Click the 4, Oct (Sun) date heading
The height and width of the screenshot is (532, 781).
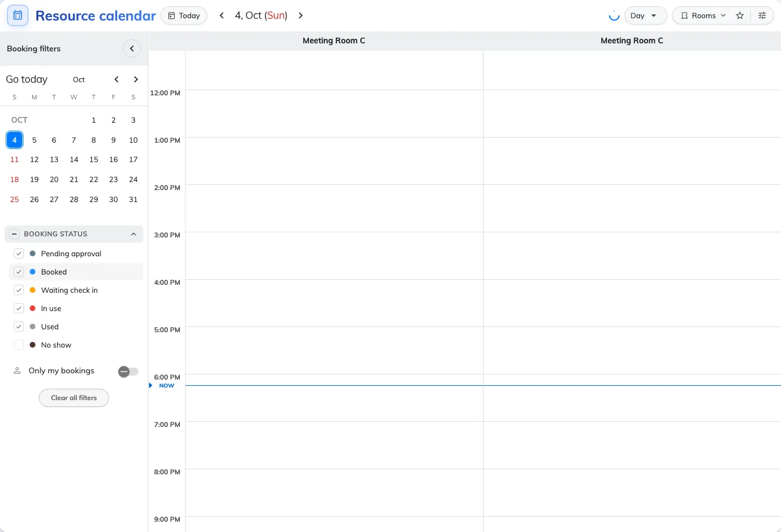[261, 15]
